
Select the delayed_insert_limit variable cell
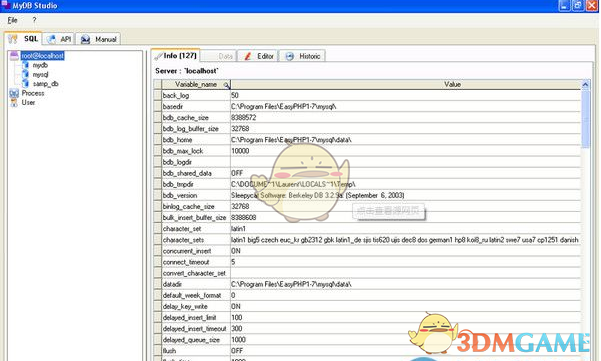pos(196,318)
